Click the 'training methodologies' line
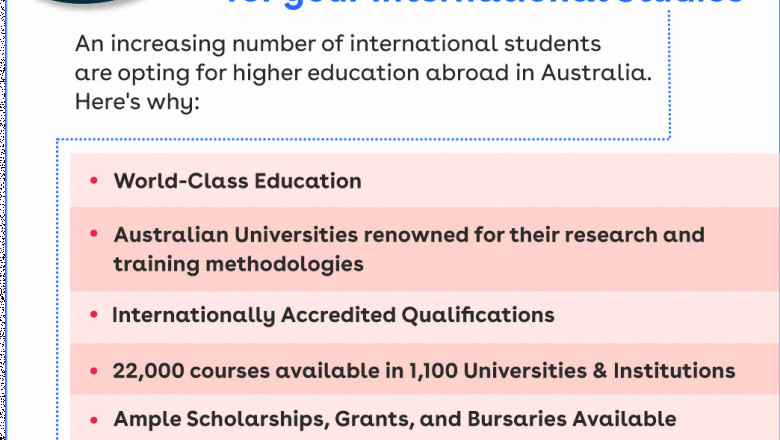 (x=238, y=264)
